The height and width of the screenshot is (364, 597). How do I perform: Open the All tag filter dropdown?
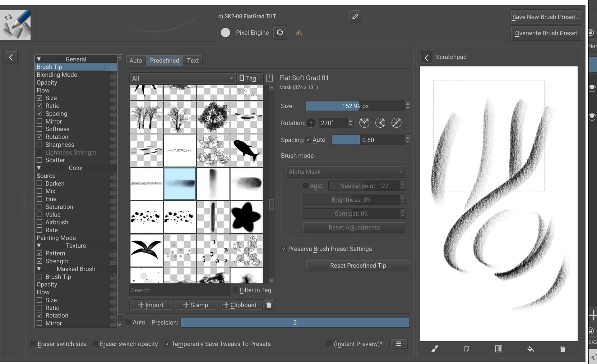click(182, 78)
